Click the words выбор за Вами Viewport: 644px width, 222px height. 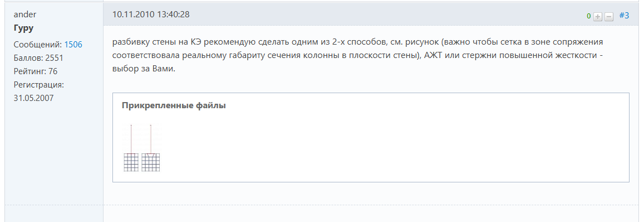pyautogui.click(x=144, y=69)
